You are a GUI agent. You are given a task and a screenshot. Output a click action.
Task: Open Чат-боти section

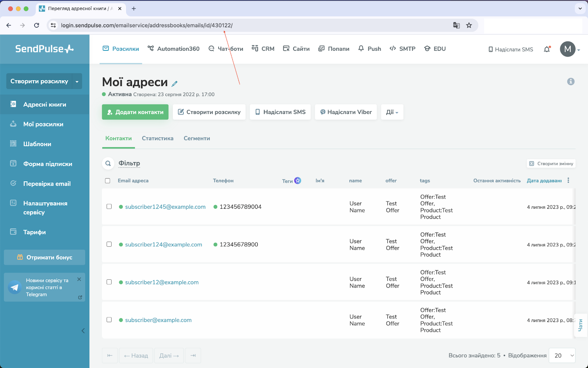pos(226,49)
